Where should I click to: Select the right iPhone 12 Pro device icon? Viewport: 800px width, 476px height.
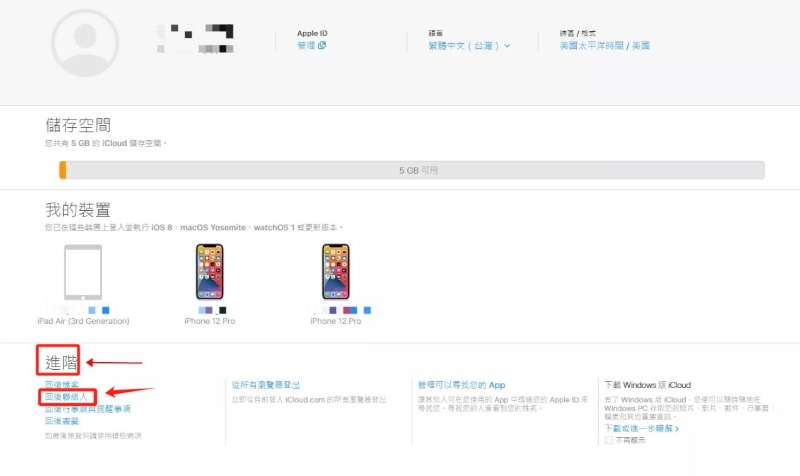pyautogui.click(x=336, y=273)
